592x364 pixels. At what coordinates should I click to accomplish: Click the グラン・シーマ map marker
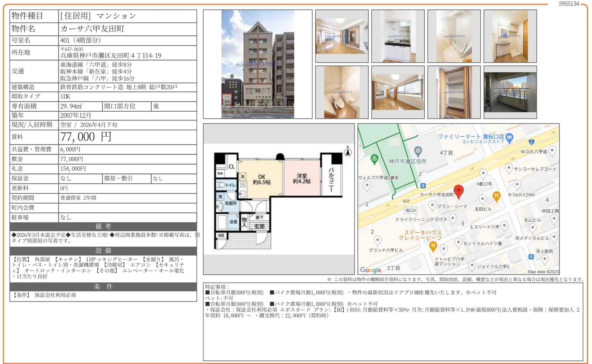tap(432, 205)
